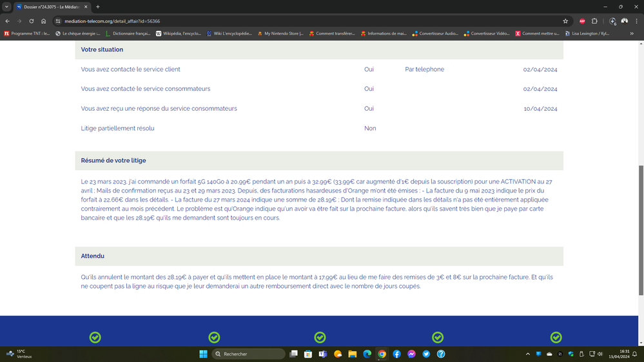The width and height of the screenshot is (644, 362).
Task: Open Messenger from the taskbar
Action: pos(411,354)
